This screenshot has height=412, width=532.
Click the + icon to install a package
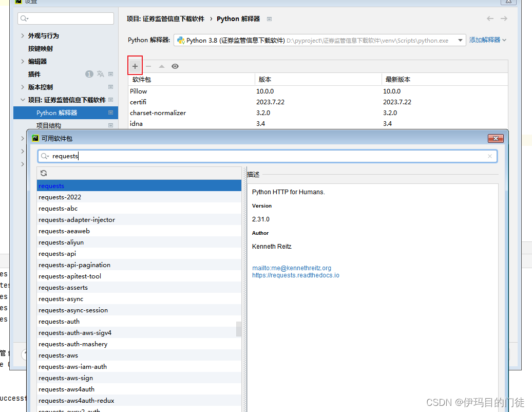pyautogui.click(x=135, y=65)
